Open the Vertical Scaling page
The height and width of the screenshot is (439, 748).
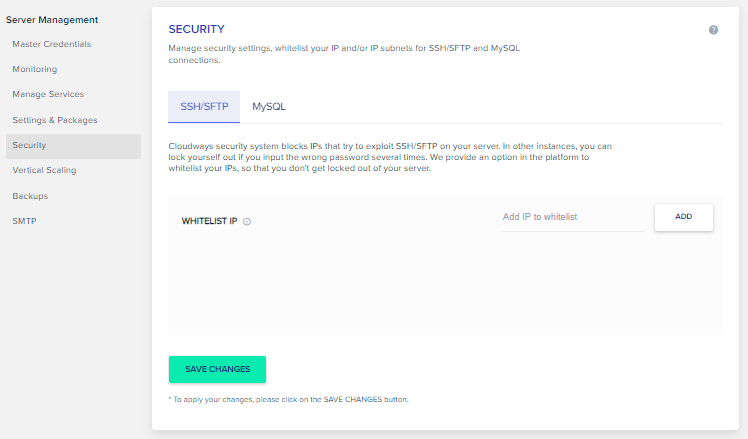[44, 170]
